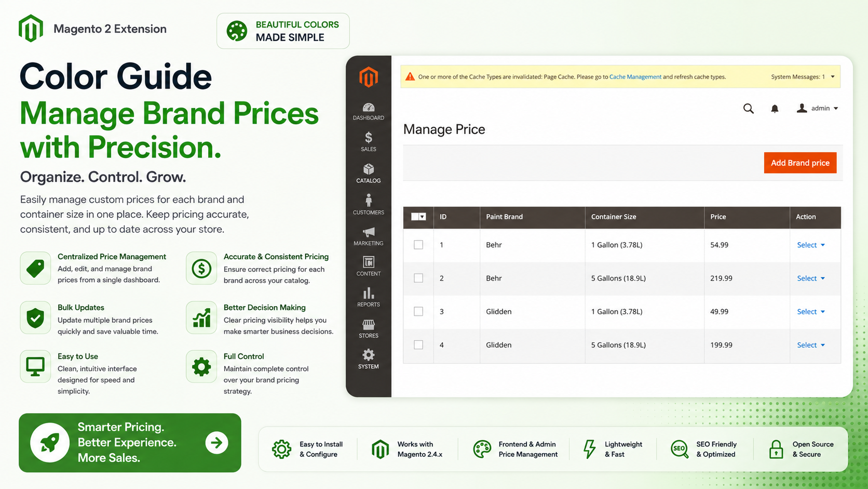Image resolution: width=868 pixels, height=489 pixels.
Task: Click the padlock icon for Open Source & Secure
Action: pos(776,449)
